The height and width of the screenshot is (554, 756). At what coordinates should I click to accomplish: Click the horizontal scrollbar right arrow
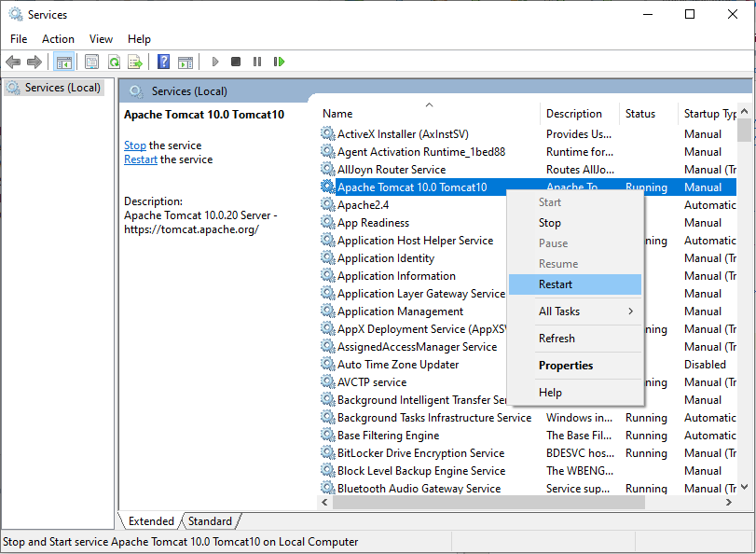[729, 503]
